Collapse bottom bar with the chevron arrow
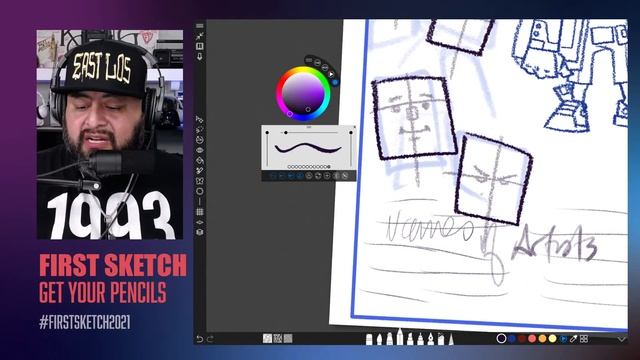The height and width of the screenshot is (360, 640). click(622, 339)
